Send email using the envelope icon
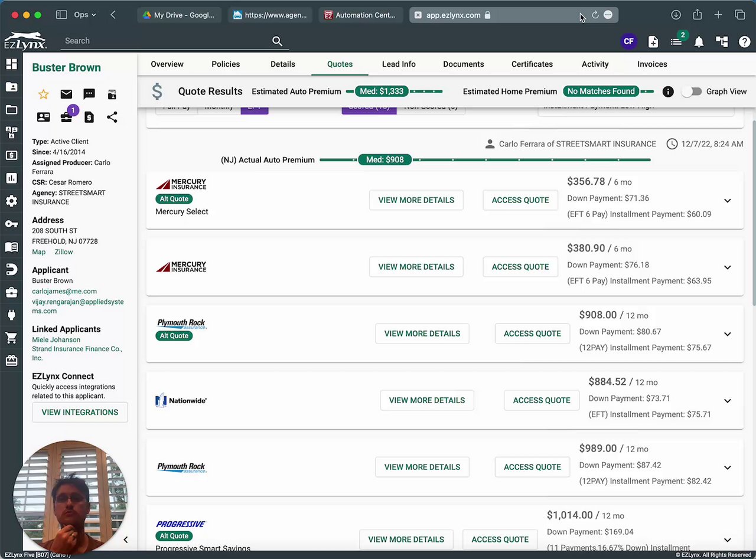The height and width of the screenshot is (559, 756). [66, 94]
